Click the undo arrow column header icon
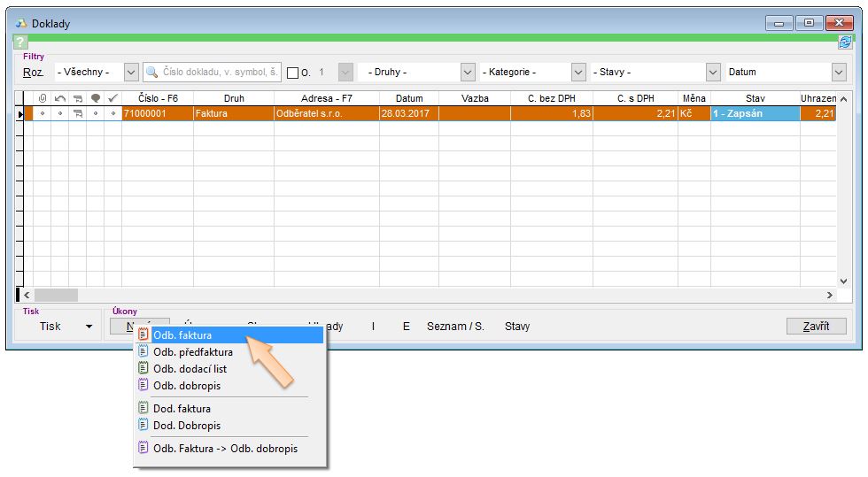Viewport: 868px width, 477px height. tap(59, 98)
